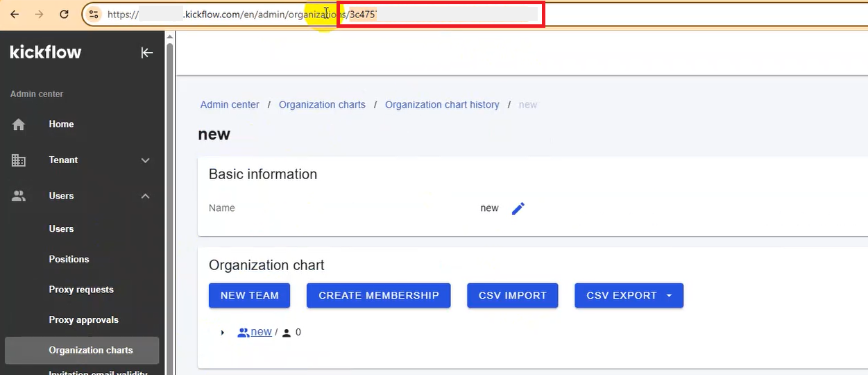Open Proxy approvals in sidebar

coord(83,320)
